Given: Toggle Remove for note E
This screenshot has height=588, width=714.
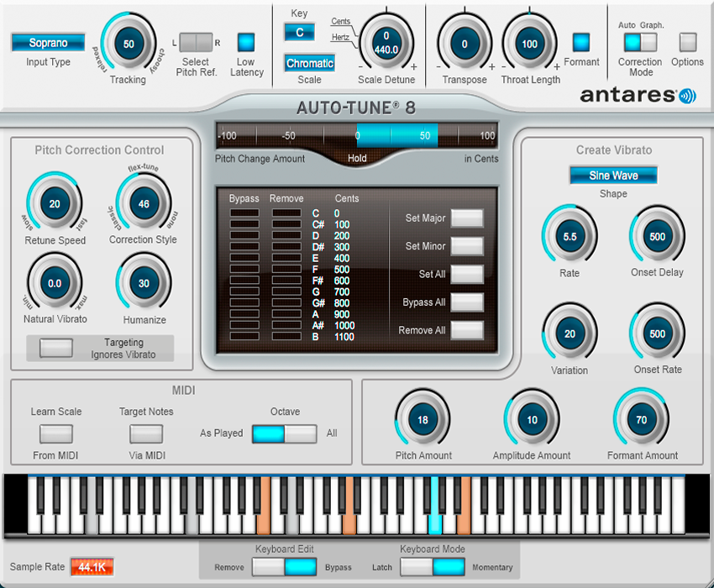Looking at the screenshot, I should [286, 257].
